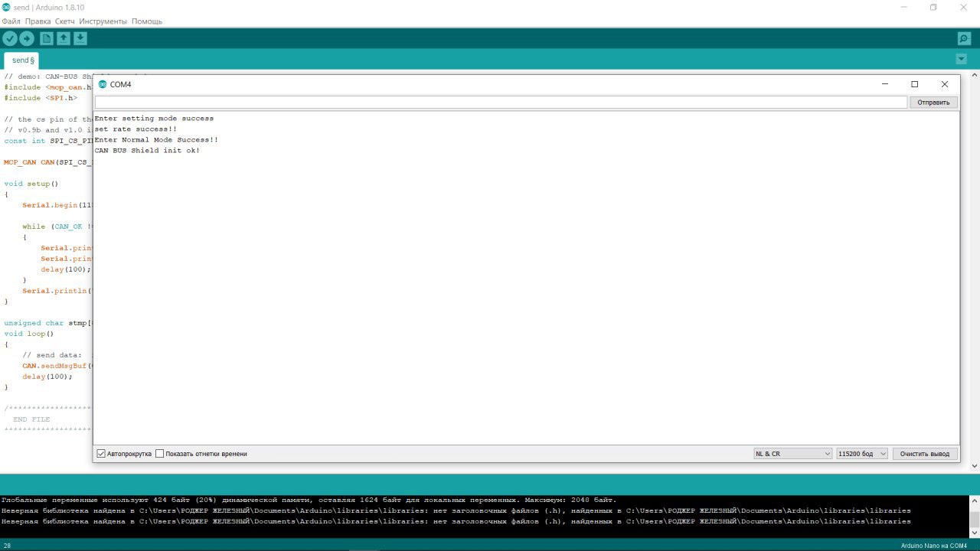Open the 115200 бод baud rate dropdown
The height and width of the screenshot is (551, 980).
tap(862, 454)
